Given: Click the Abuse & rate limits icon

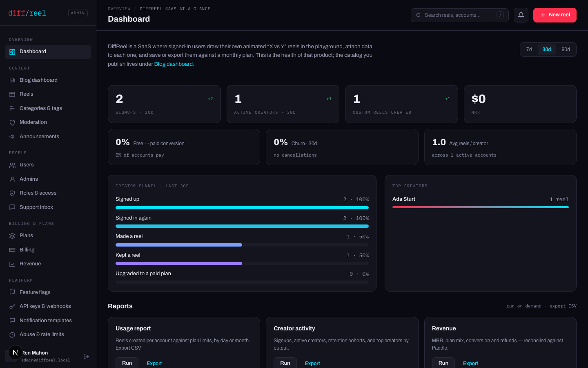Looking at the screenshot, I should pyautogui.click(x=12, y=334).
